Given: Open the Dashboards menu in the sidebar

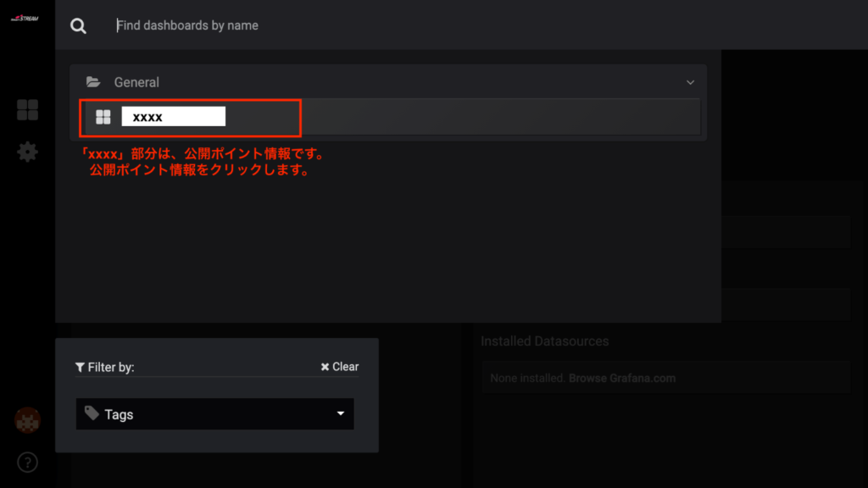Looking at the screenshot, I should tap(27, 109).
